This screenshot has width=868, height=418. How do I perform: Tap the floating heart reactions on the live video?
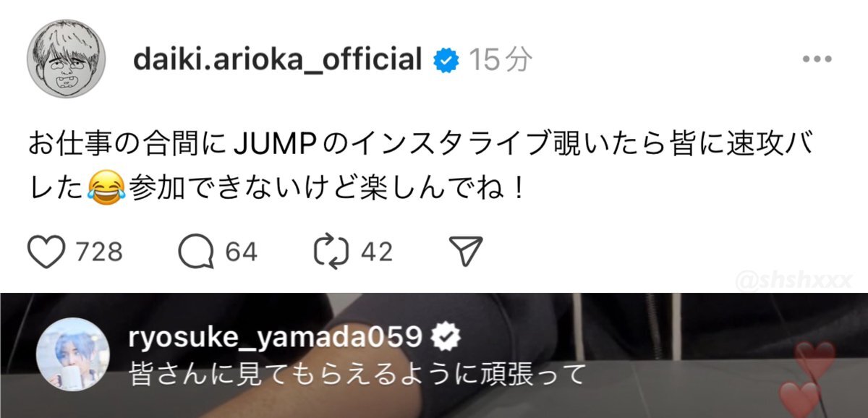[x=807, y=378]
